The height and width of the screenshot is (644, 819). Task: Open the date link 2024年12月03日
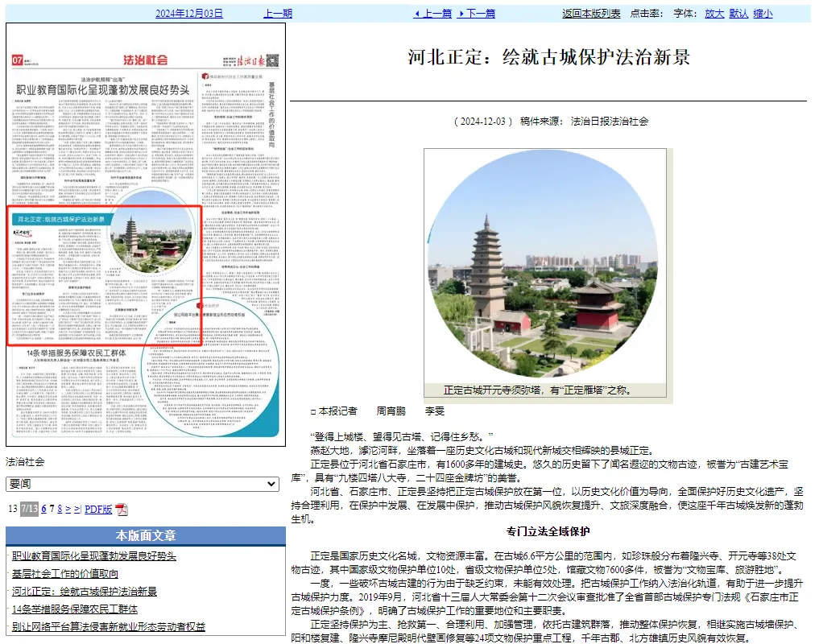coord(189,14)
